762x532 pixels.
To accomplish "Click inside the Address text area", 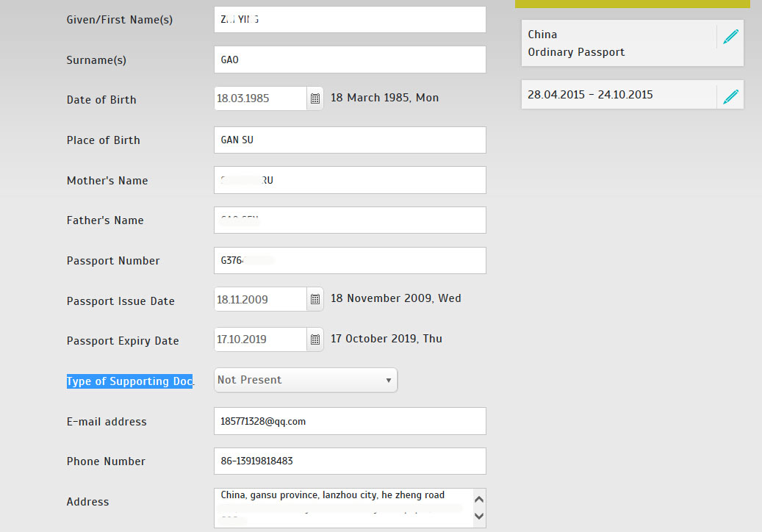I will point(342,508).
